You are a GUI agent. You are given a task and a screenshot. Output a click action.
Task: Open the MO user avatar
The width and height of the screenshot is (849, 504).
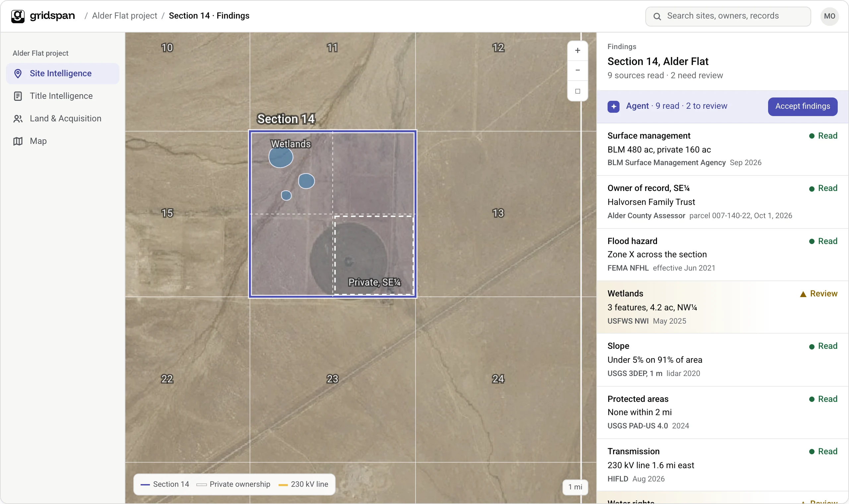[x=829, y=16]
